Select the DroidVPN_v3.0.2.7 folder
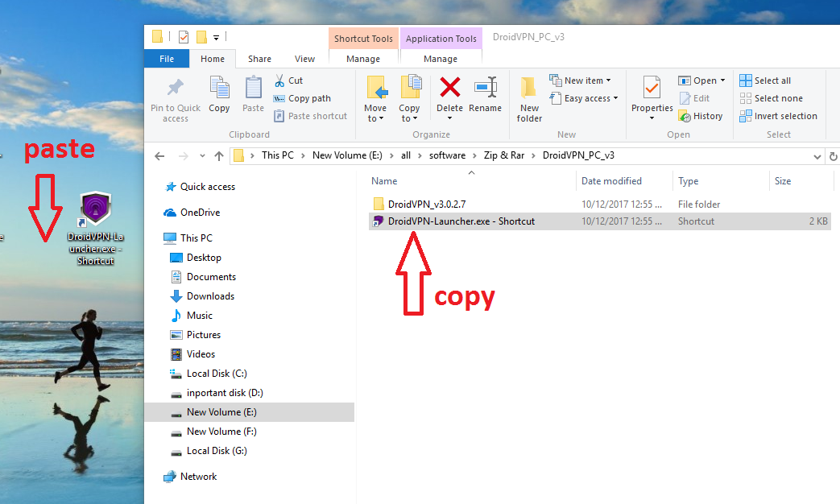Viewport: 840px width, 504px height. [x=426, y=204]
